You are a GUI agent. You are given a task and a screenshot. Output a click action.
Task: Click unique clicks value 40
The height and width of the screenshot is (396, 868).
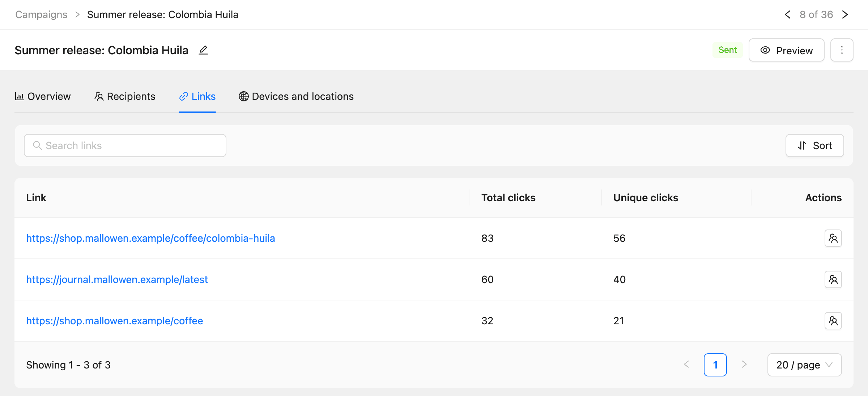(x=619, y=279)
